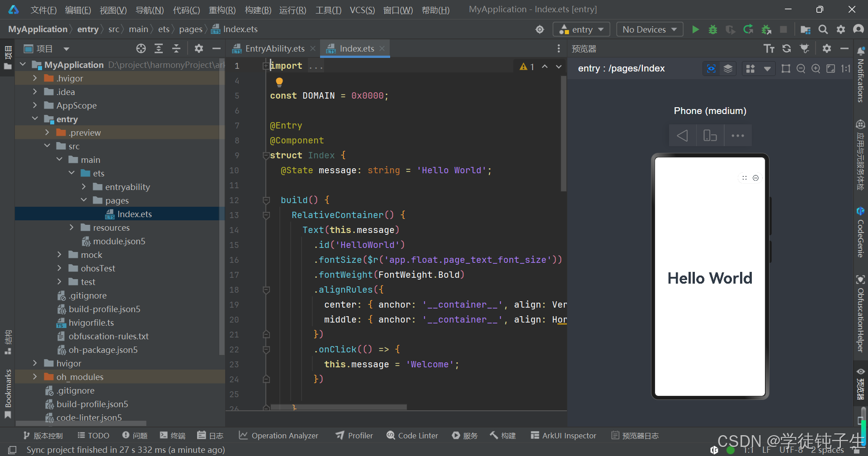The image size is (868, 456).
Task: Click the phone preview back arrow
Action: coord(683,136)
